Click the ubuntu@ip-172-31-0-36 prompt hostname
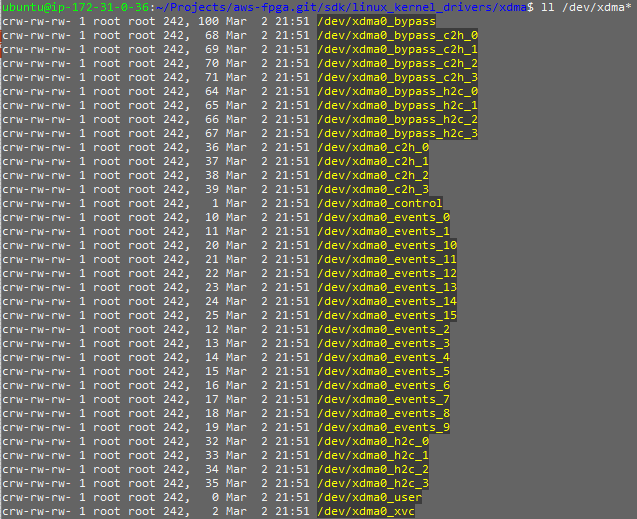 pyautogui.click(x=76, y=7)
